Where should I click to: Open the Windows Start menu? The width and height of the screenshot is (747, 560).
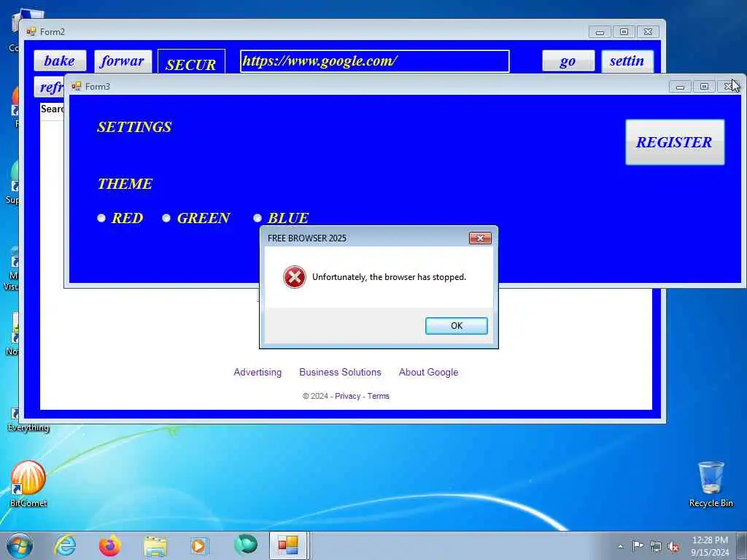click(20, 545)
